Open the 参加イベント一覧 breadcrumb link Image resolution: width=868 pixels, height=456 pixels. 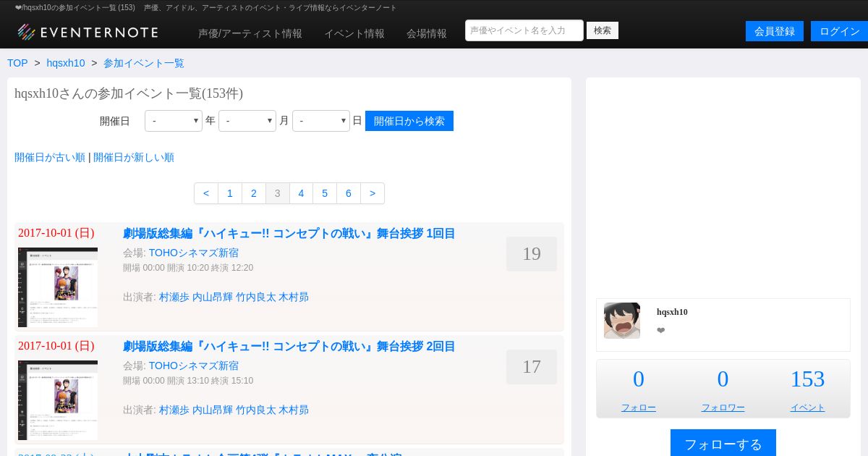coord(144,63)
